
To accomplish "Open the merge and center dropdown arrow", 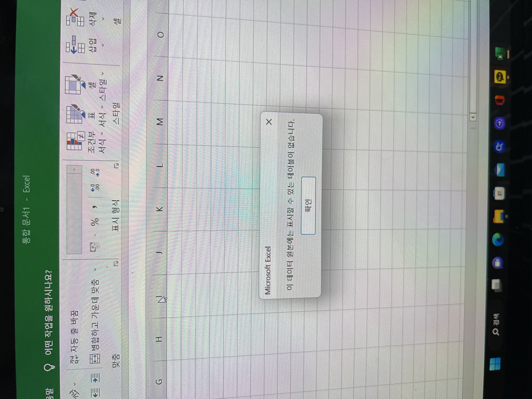I will point(95,269).
